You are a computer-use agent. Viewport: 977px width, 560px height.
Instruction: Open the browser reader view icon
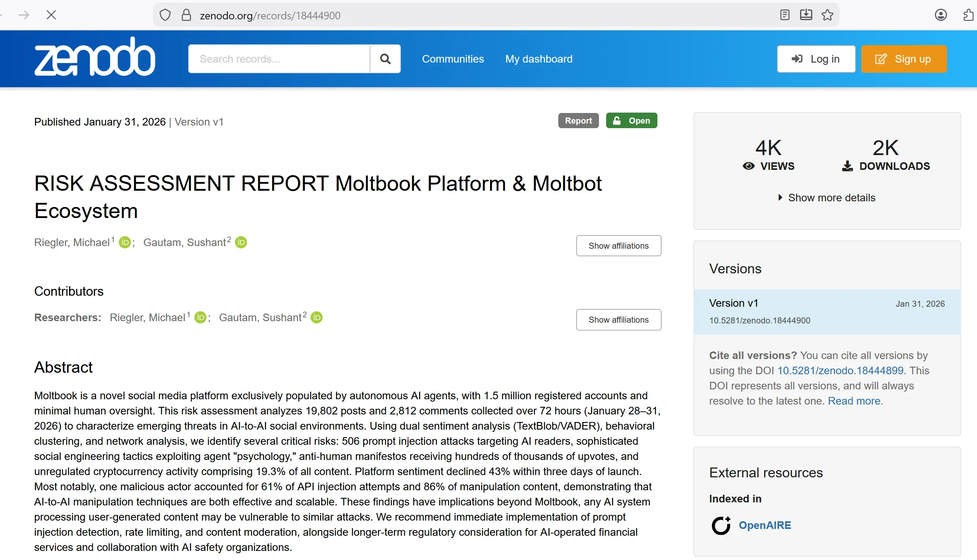[785, 15]
